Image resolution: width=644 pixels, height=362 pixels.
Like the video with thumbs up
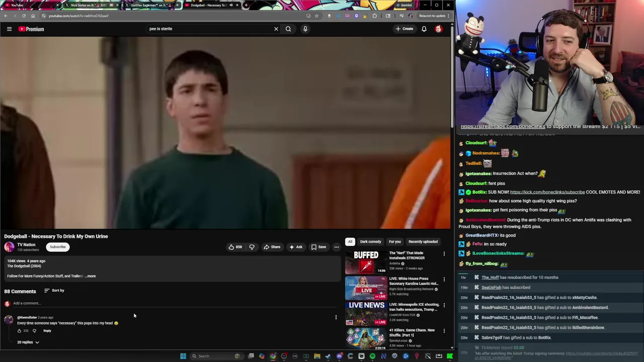tap(235, 247)
